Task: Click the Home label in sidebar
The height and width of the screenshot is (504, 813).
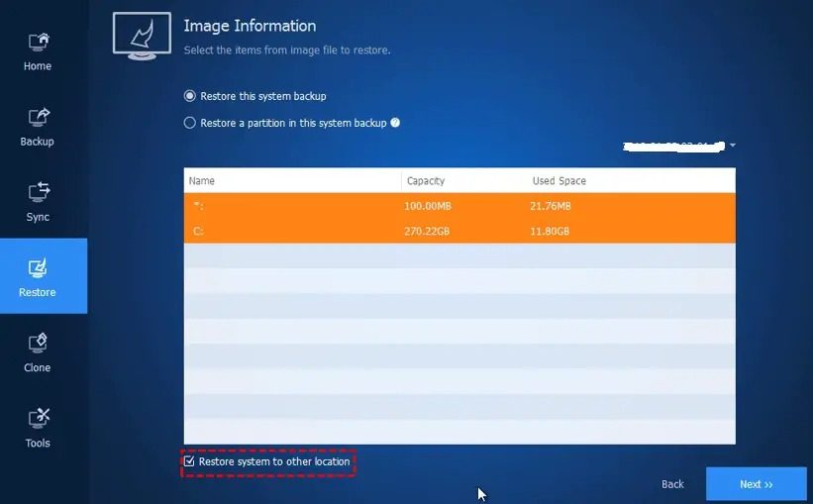Action: coord(38,66)
